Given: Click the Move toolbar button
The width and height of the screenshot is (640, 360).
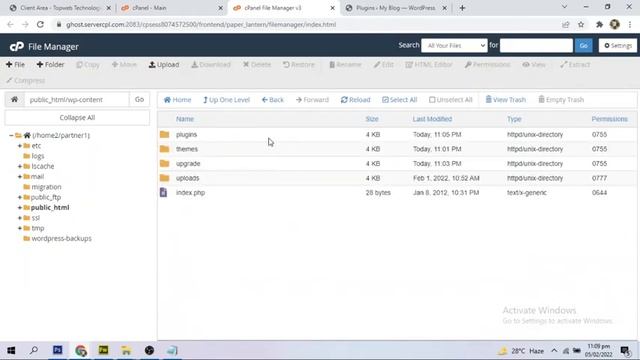Looking at the screenshot, I should [124, 64].
